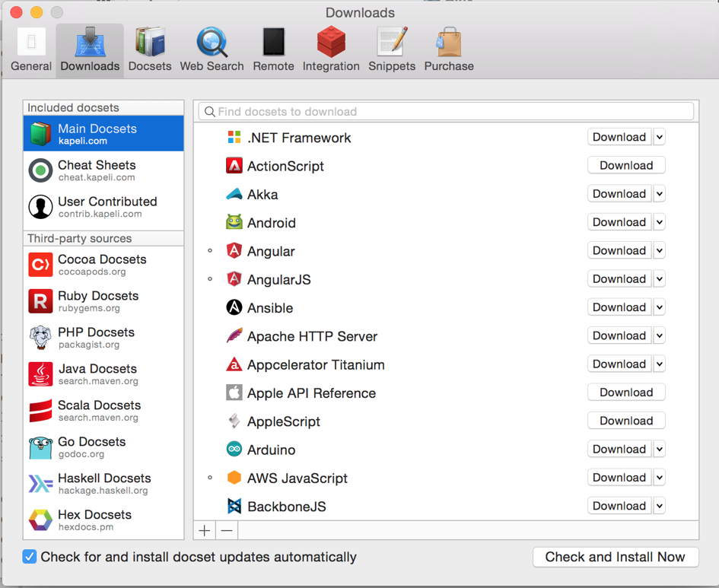Select Cheat Sheets green circle icon
Image resolution: width=719 pixels, height=588 pixels.
coord(40,170)
